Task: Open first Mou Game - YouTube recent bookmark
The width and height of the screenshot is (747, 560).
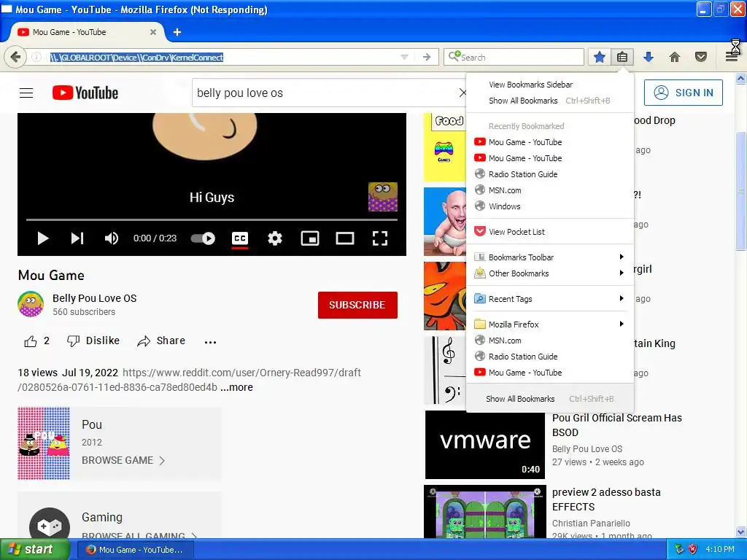Action: click(549, 142)
